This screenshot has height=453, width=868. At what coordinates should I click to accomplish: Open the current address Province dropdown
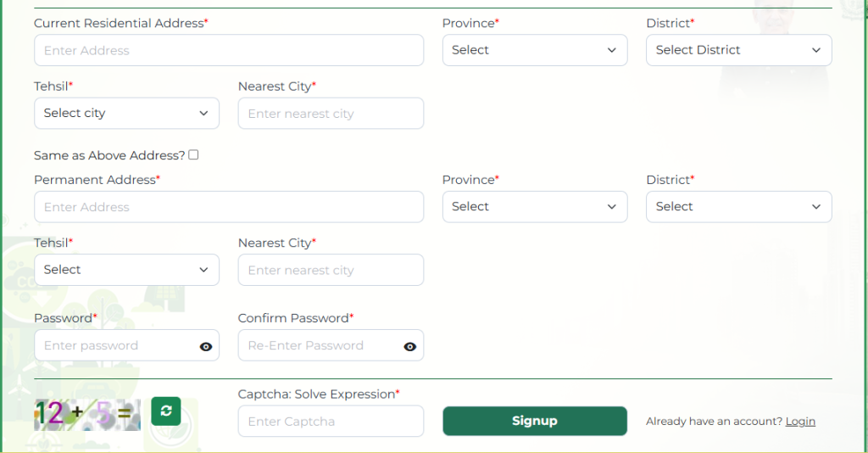pyautogui.click(x=535, y=50)
